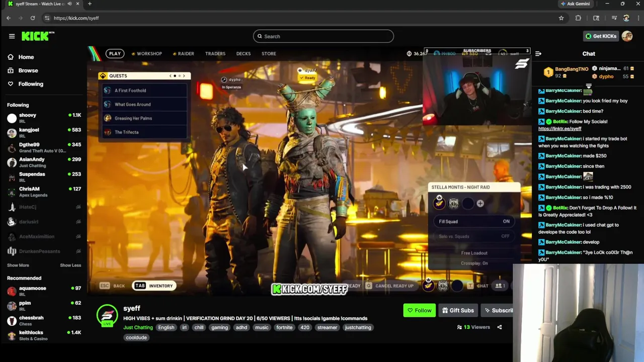Screen dimensions: 644x362
Task: Click the green Follow button
Action: tap(420, 310)
